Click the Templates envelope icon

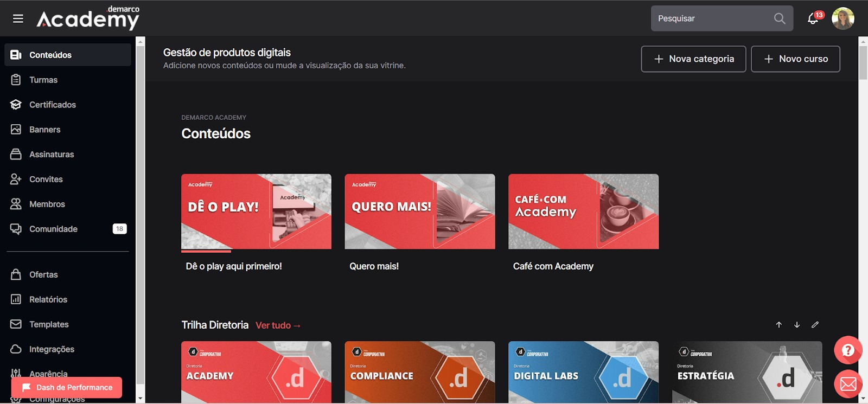point(16,324)
